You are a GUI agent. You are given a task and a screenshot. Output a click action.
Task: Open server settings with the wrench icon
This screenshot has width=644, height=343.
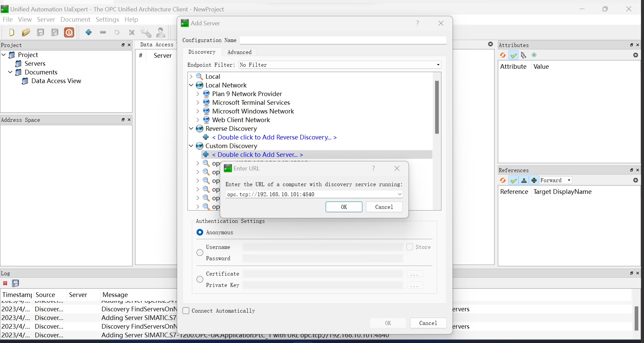tap(146, 32)
